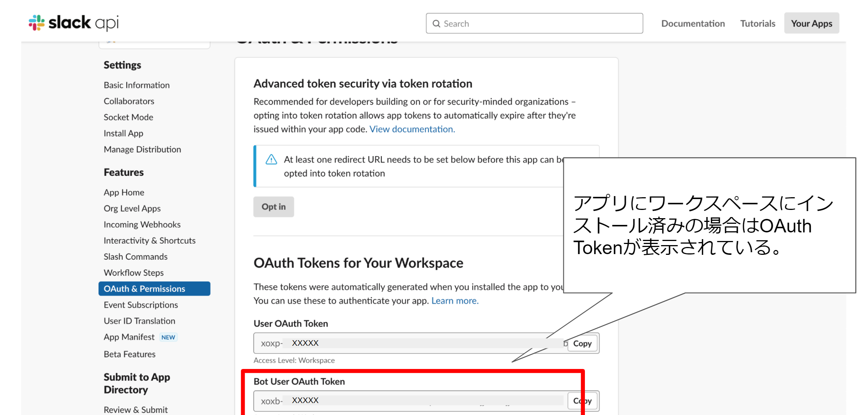Image resolution: width=868 pixels, height=415 pixels.
Task: Open Basic Information settings
Action: 136,85
